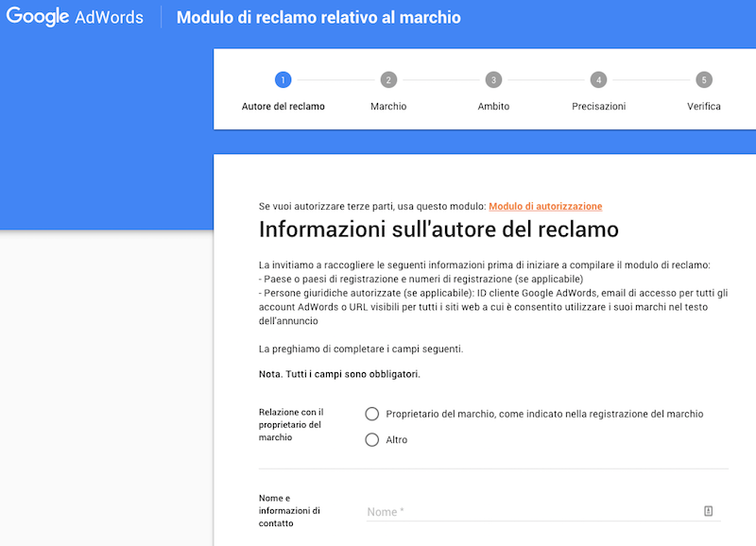Click the step 5 circle icon
This screenshot has width=756, height=546.
pyautogui.click(x=704, y=80)
